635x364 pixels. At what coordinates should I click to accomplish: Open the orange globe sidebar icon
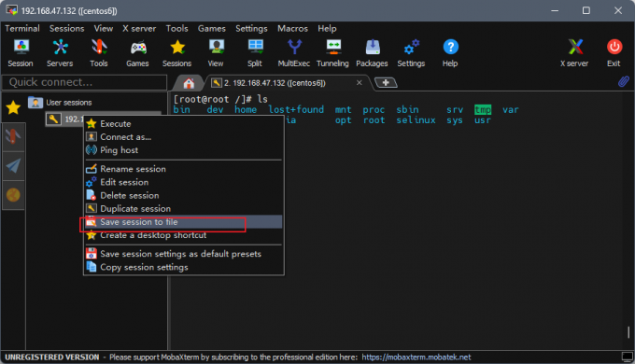click(13, 195)
